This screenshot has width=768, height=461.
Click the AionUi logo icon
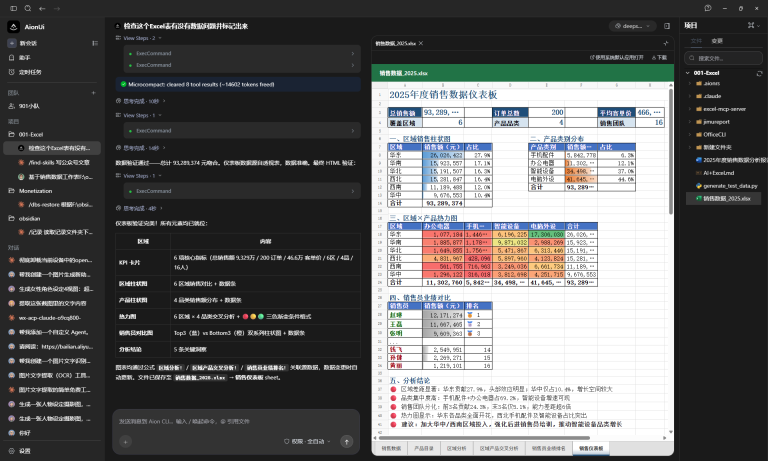point(14,27)
